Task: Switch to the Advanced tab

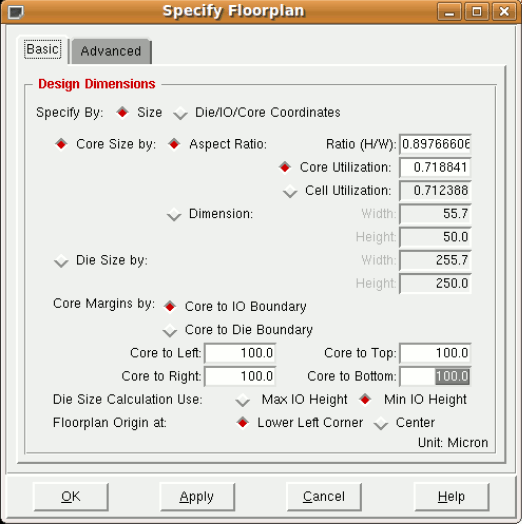Action: tap(111, 51)
